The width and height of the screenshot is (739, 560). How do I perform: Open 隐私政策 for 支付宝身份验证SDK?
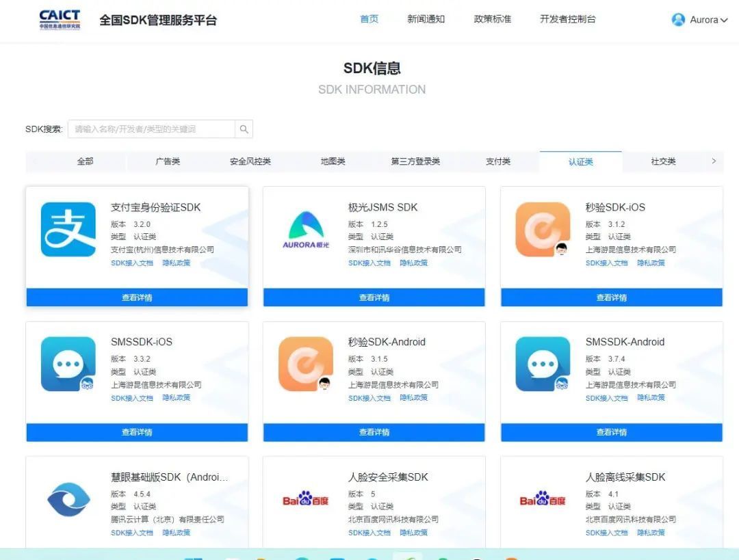177,263
